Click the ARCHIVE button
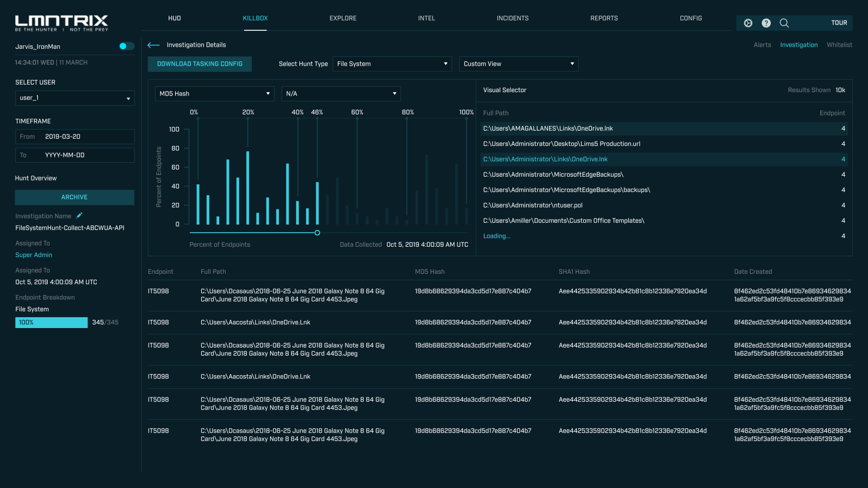The height and width of the screenshot is (488, 868). [x=75, y=197]
